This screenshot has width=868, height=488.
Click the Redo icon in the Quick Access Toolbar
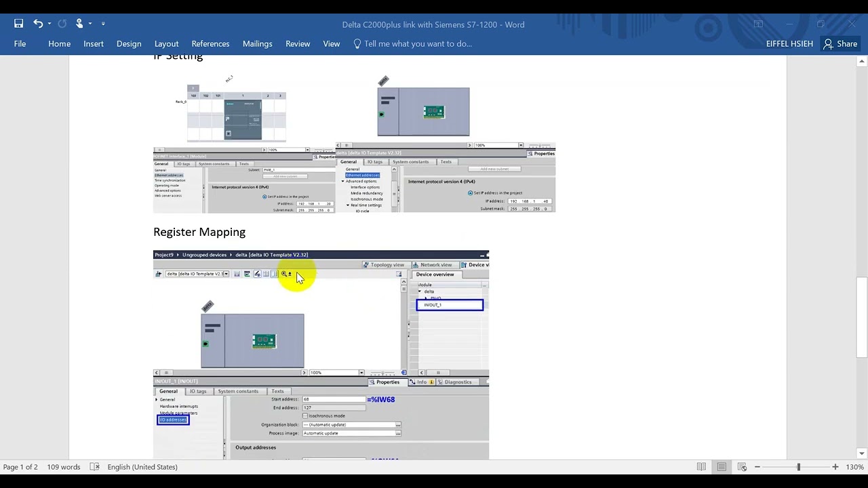pos(62,24)
